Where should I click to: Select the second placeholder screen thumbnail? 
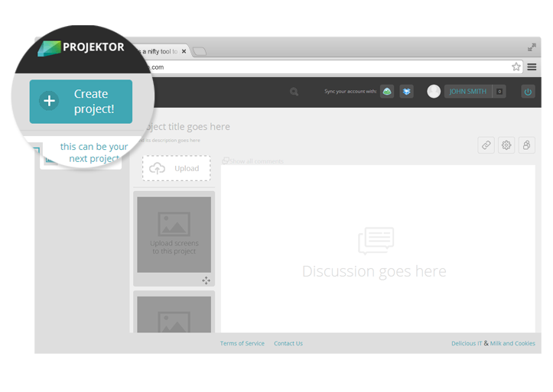click(x=174, y=314)
